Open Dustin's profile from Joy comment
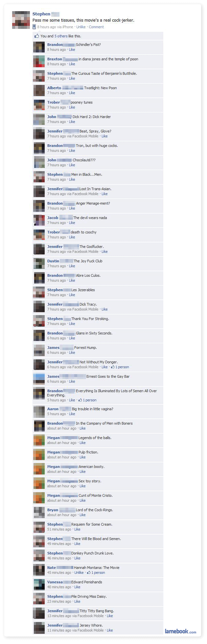The height and width of the screenshot is (644, 207). [x=53, y=261]
